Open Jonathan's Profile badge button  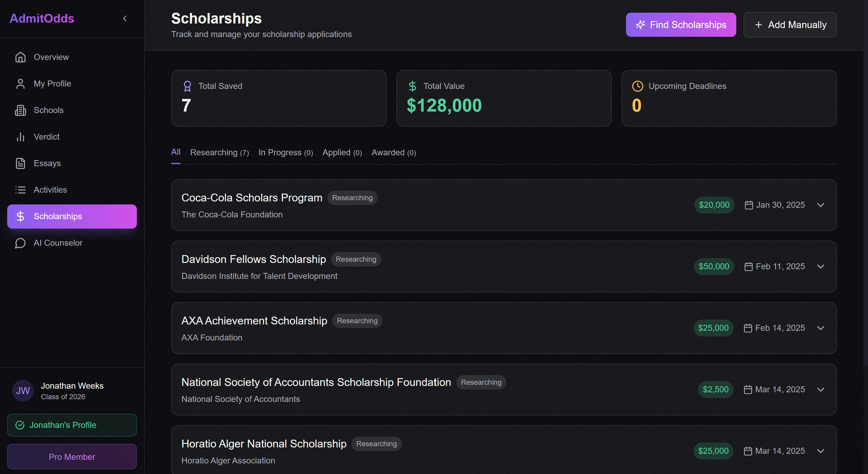click(72, 425)
